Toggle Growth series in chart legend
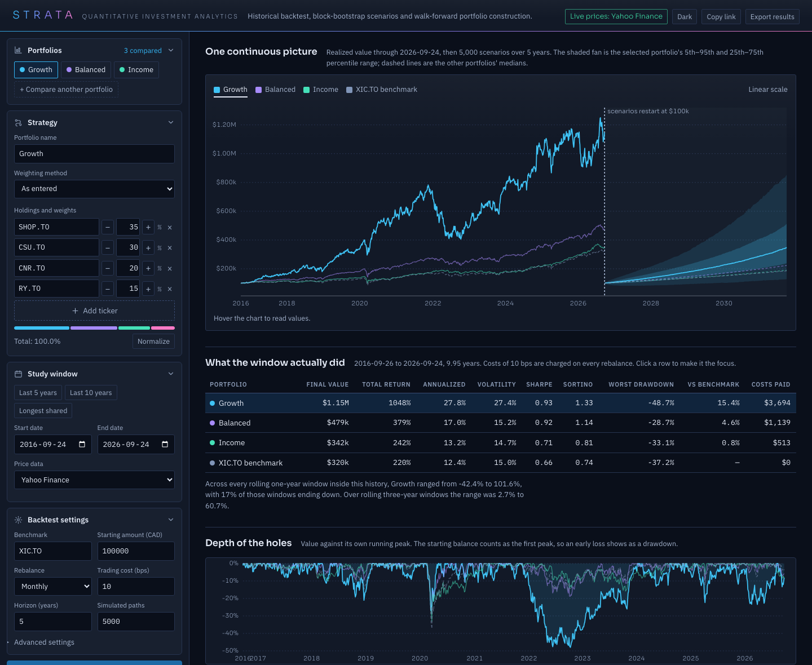Image resolution: width=812 pixels, height=665 pixels. click(231, 90)
